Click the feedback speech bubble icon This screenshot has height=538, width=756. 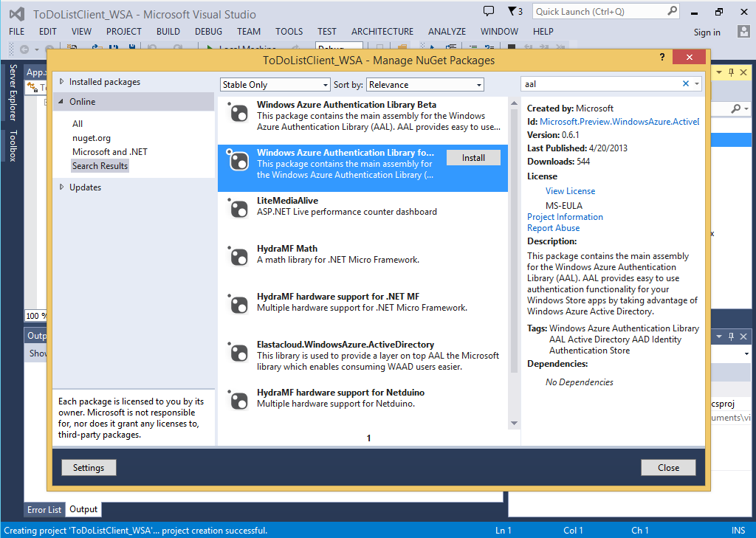click(488, 11)
